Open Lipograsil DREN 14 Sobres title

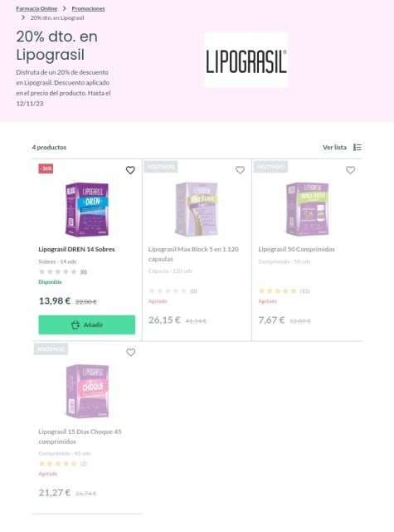76,249
